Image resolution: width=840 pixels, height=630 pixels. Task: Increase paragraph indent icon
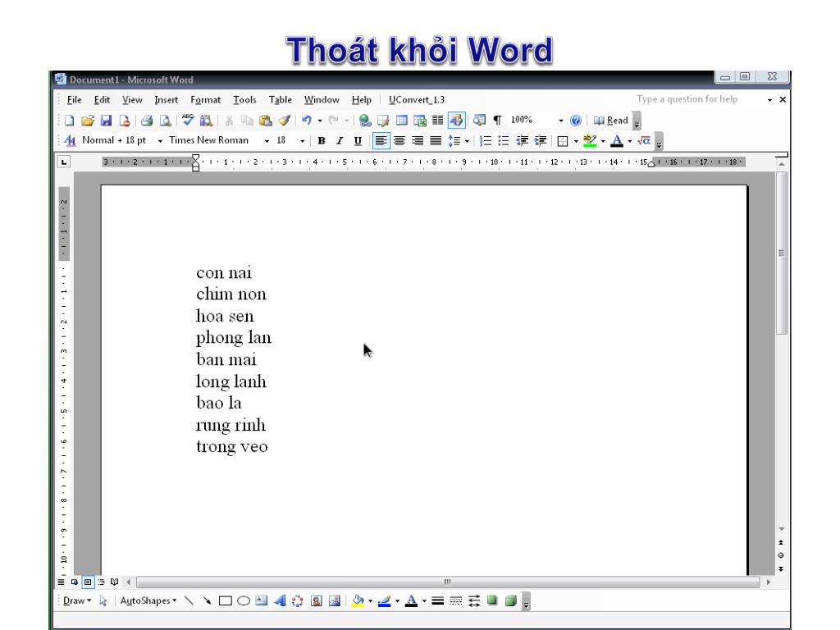[x=540, y=141]
